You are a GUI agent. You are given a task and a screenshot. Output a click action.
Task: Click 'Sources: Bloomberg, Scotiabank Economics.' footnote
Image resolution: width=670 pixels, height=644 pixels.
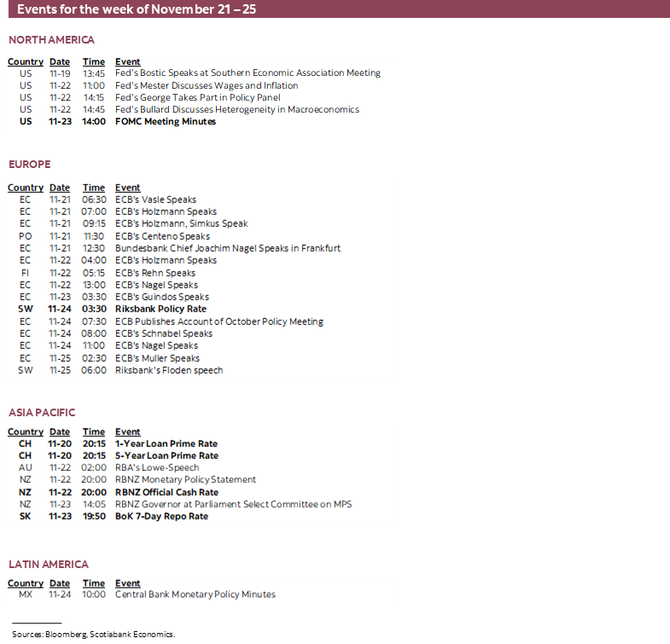coord(94,635)
